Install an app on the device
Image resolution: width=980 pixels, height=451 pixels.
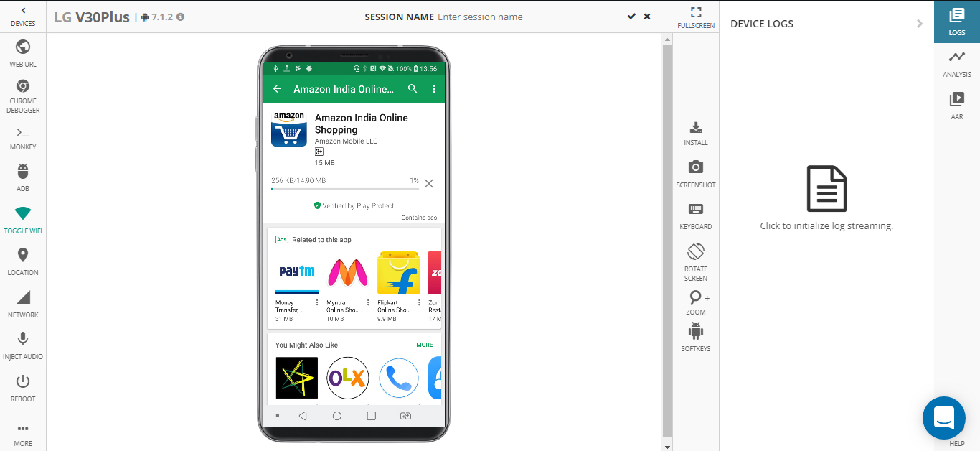(x=696, y=134)
